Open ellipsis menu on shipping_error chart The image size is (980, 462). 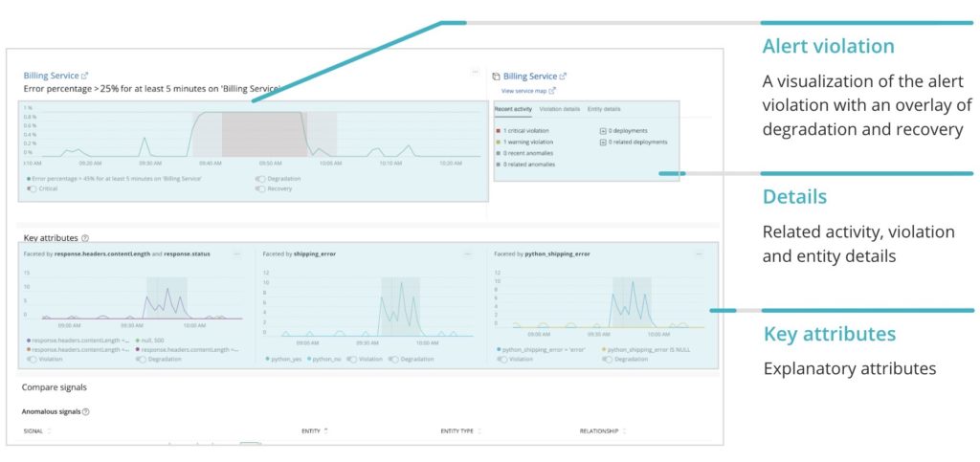468,254
